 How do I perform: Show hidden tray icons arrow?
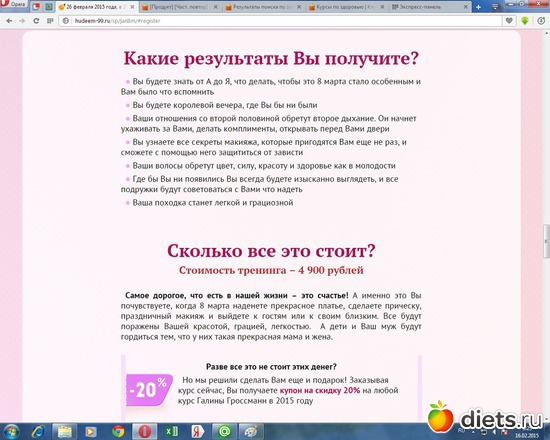473,432
